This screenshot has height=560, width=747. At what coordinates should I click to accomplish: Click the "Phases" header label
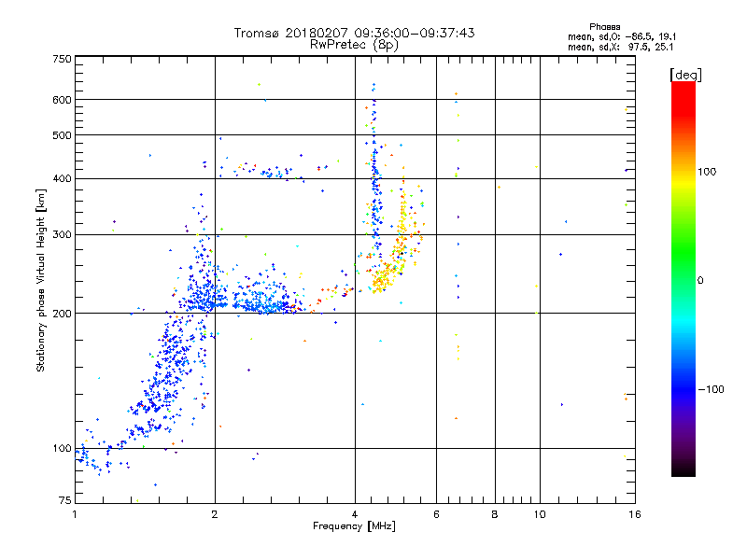pyautogui.click(x=604, y=27)
